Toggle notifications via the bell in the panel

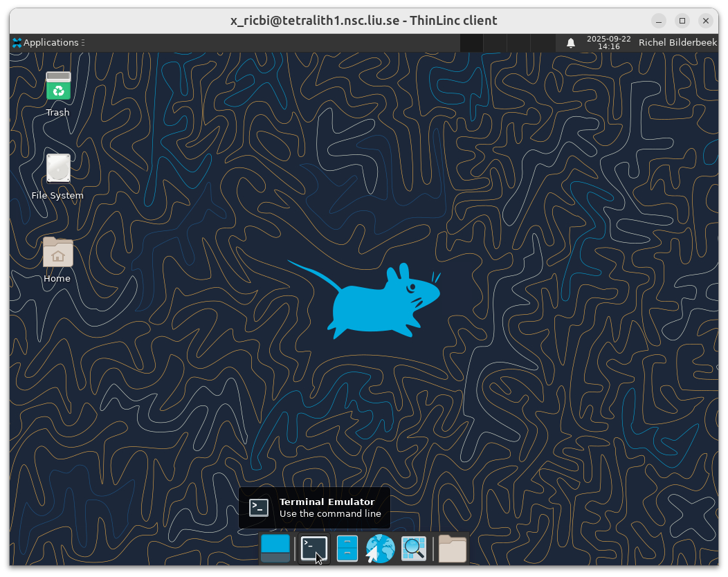(x=570, y=42)
